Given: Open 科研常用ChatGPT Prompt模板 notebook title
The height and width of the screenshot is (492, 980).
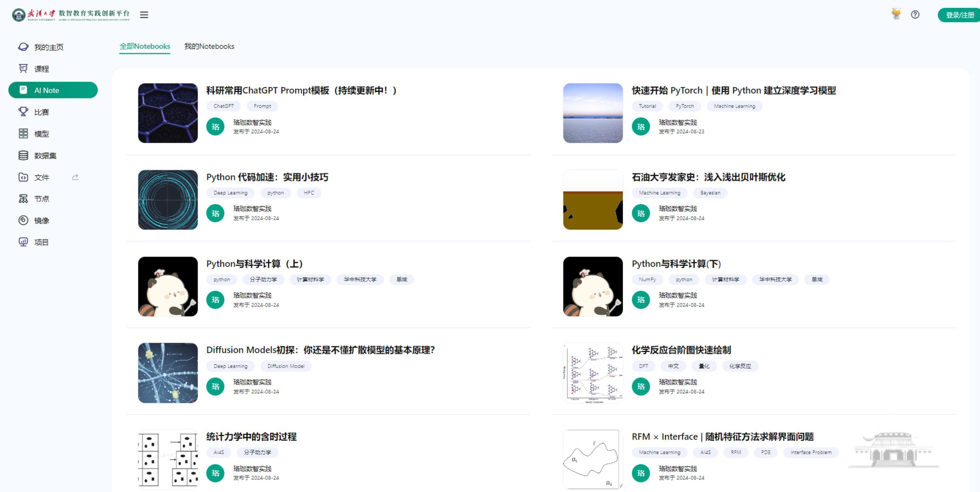Looking at the screenshot, I should click(301, 90).
